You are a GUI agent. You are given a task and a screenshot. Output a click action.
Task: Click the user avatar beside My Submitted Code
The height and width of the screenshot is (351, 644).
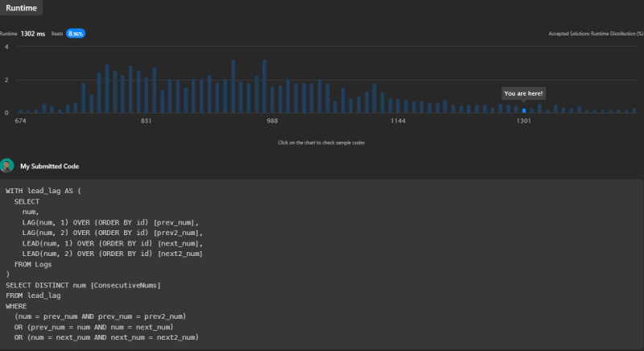pyautogui.click(x=7, y=166)
